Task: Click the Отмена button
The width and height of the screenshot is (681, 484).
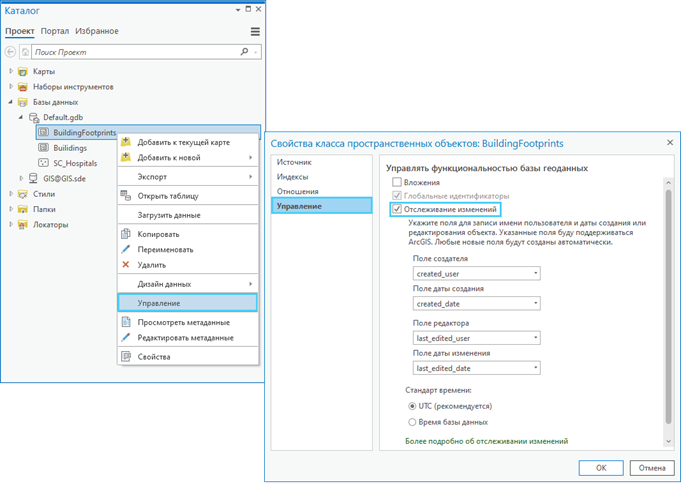Action: coord(652,467)
